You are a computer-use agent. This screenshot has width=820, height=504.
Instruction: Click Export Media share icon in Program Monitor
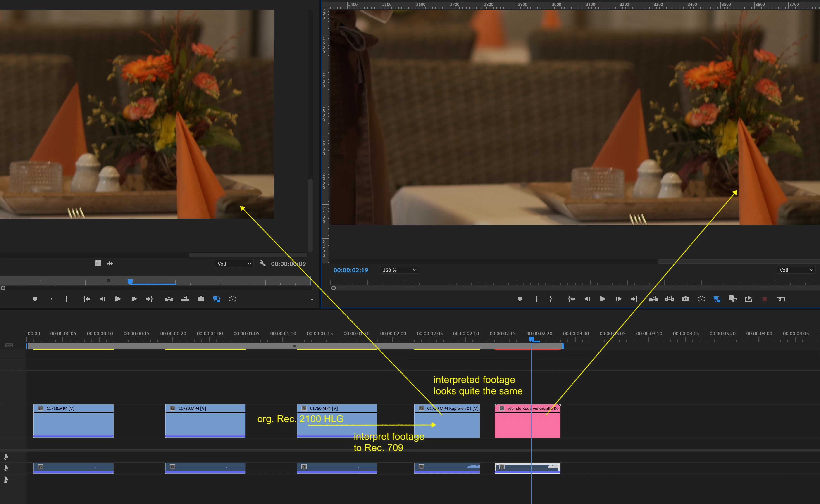coord(749,299)
